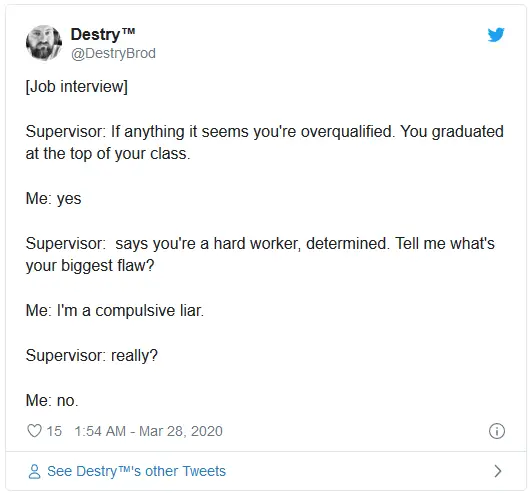Click the 'Me: yes' reply line
The width and height of the screenshot is (530, 493).
pyautogui.click(x=53, y=199)
